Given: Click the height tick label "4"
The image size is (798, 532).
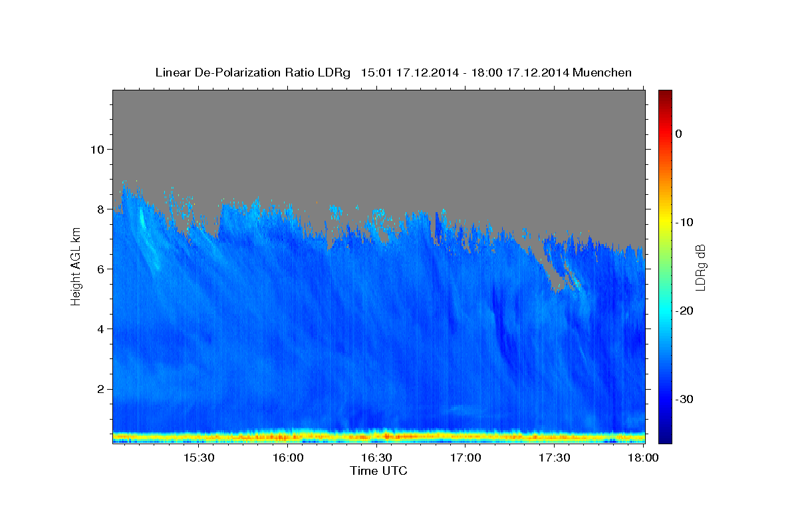Looking at the screenshot, I should click(102, 329).
